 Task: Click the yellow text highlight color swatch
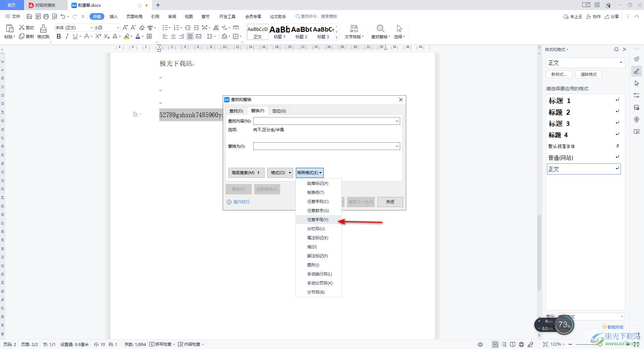coord(126,36)
